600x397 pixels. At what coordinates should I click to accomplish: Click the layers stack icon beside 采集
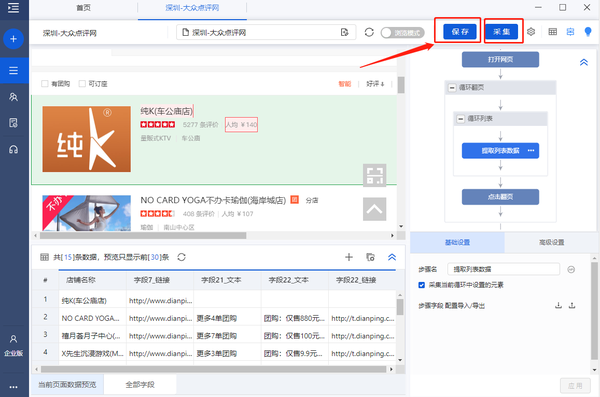pos(531,32)
